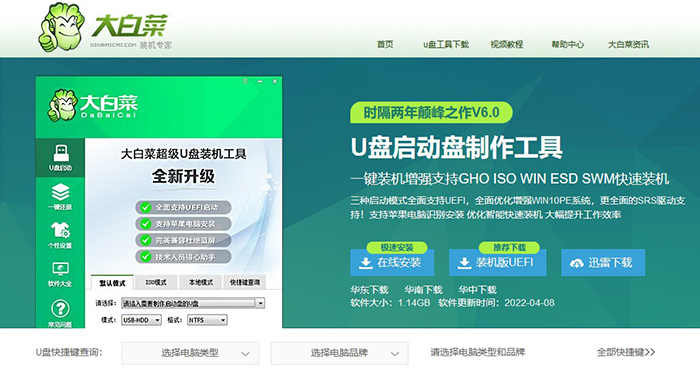This screenshot has width=700, height=375.
Task: Open the 视频教程 navigation item
Action: (x=507, y=44)
